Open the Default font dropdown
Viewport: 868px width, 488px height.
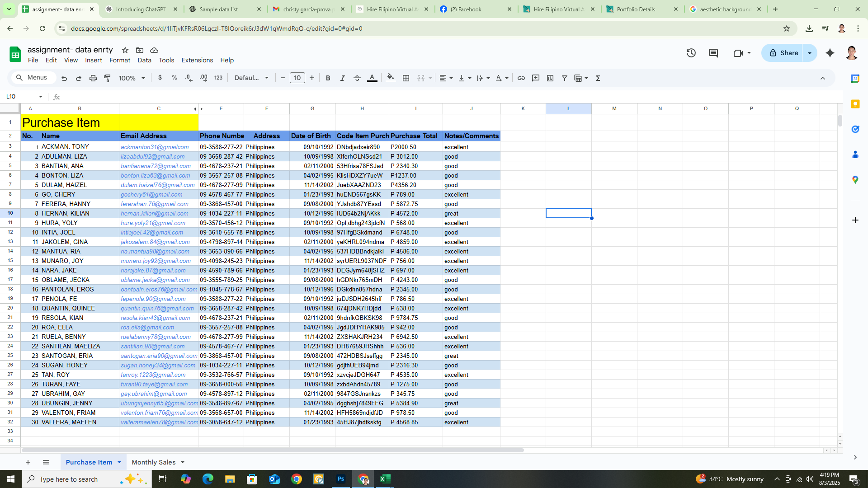click(x=251, y=78)
